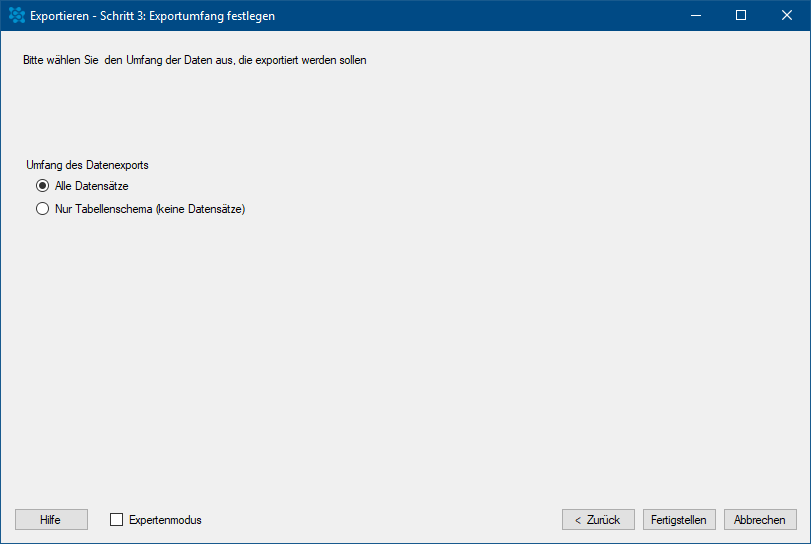This screenshot has width=811, height=544.
Task: Go back with the Zurück button
Action: (598, 520)
